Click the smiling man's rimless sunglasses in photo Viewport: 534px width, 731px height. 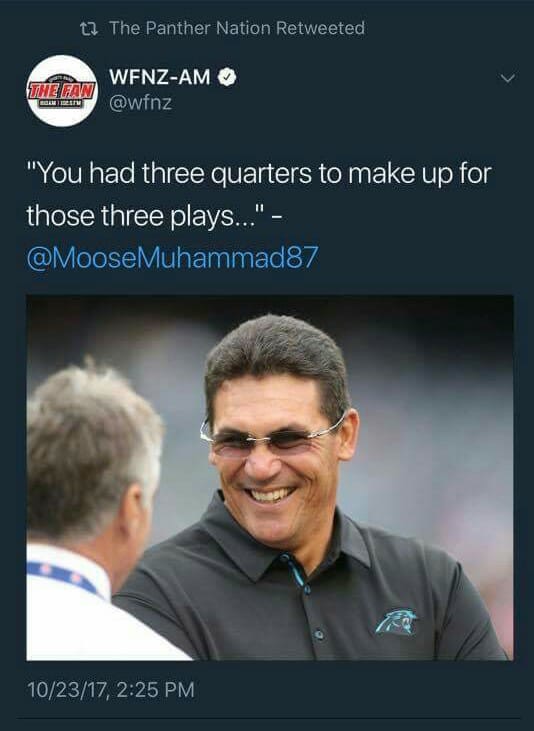pos(271,437)
